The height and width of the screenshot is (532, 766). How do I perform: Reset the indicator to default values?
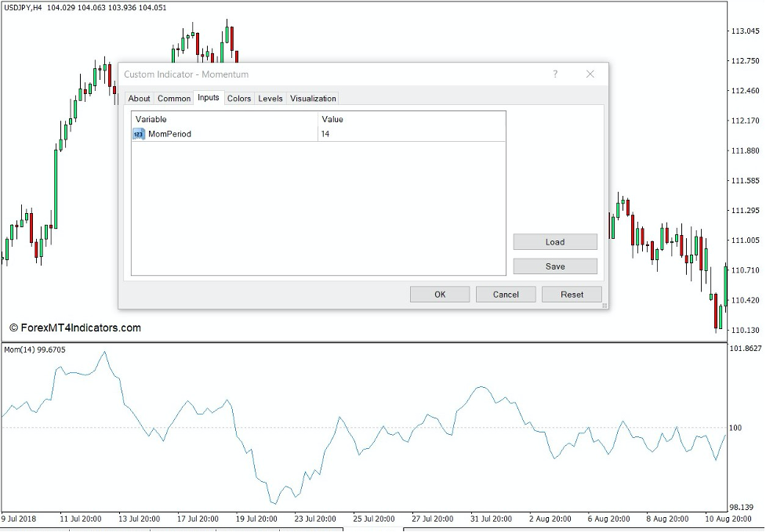pyautogui.click(x=572, y=294)
